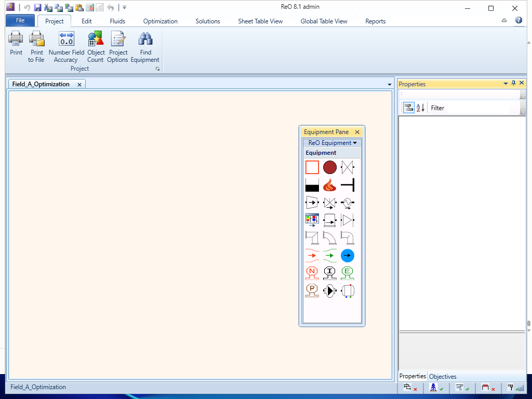Open the ReO Equipment dropdown
The height and width of the screenshot is (399, 532).
(332, 143)
